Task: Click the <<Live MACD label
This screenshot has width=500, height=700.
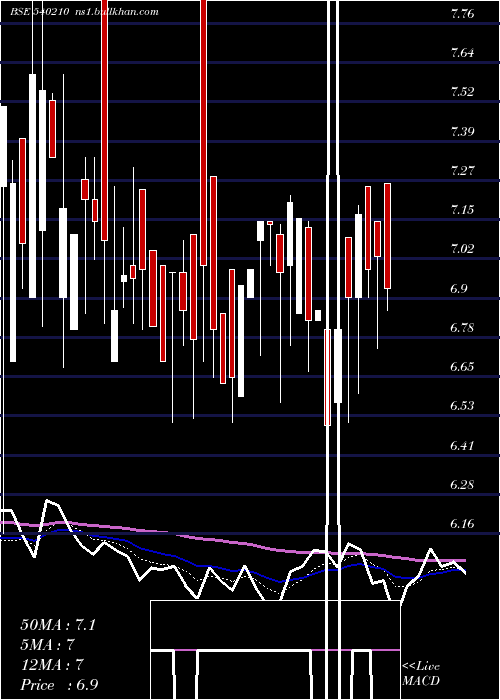Action: click(x=421, y=673)
